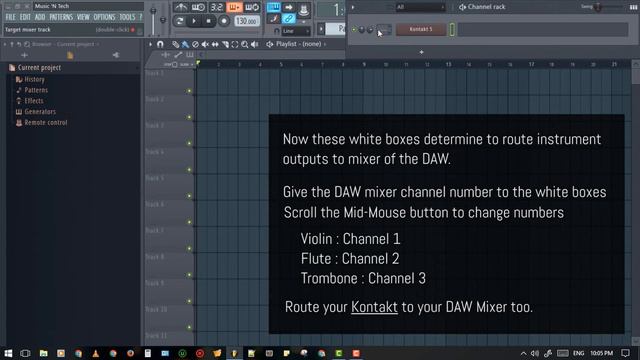The width and height of the screenshot is (640, 360).
Task: Toggle typing keyboard to piano icon
Action: 273,7
